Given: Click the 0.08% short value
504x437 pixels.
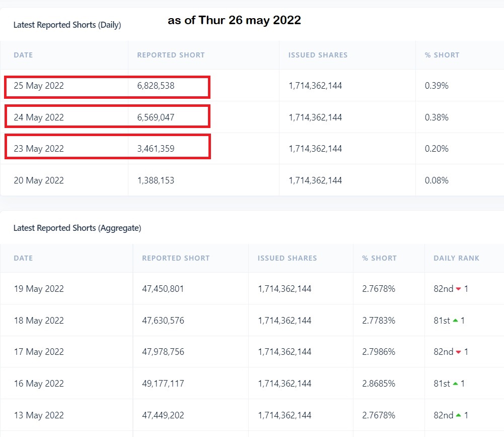Looking at the screenshot, I should [x=437, y=180].
